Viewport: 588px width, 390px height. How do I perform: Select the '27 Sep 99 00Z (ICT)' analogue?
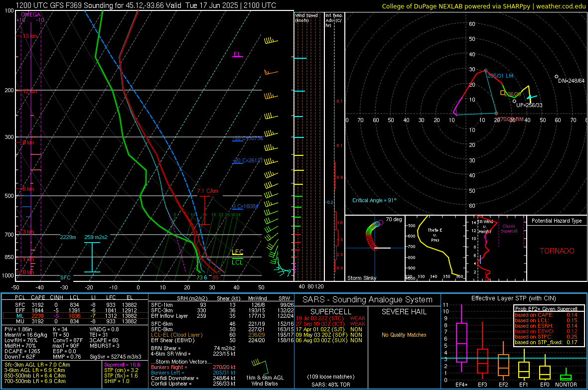[x=319, y=324]
